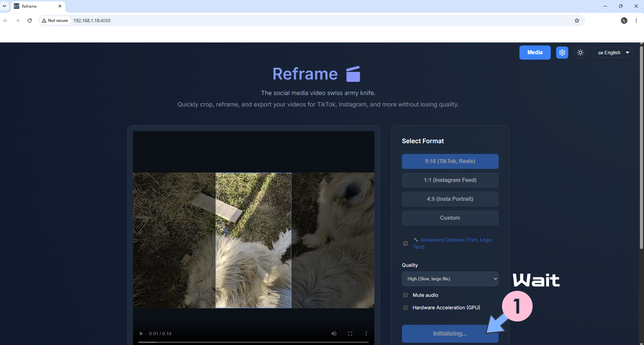Image resolution: width=644 pixels, height=345 pixels.
Task: Click the Initializing... export button
Action: pyautogui.click(x=450, y=334)
